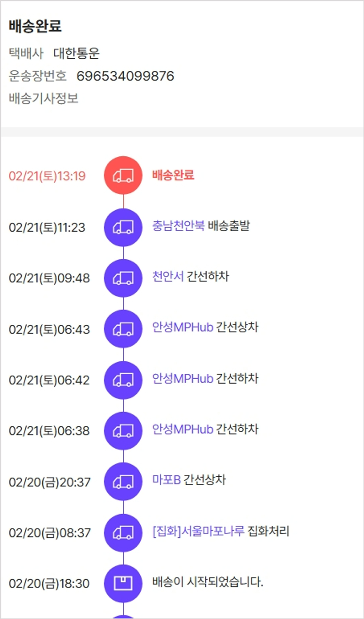
Task: Open the [집화]서울마포나루 link
Action: coord(198,531)
